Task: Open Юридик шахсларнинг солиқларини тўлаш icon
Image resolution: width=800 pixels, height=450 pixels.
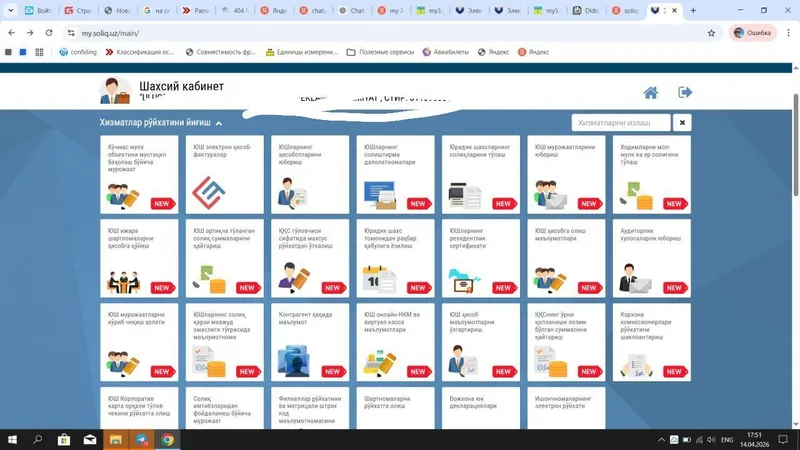Action: pos(464,195)
